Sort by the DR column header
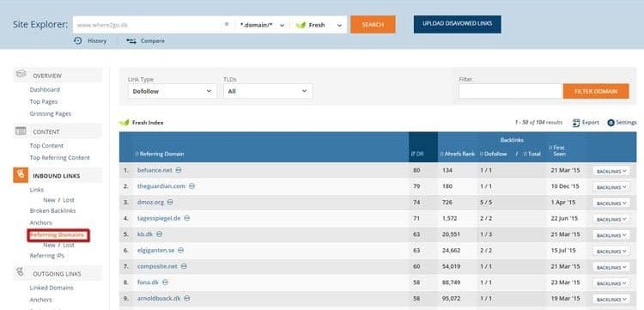The width and height of the screenshot is (644, 310). coord(417,154)
